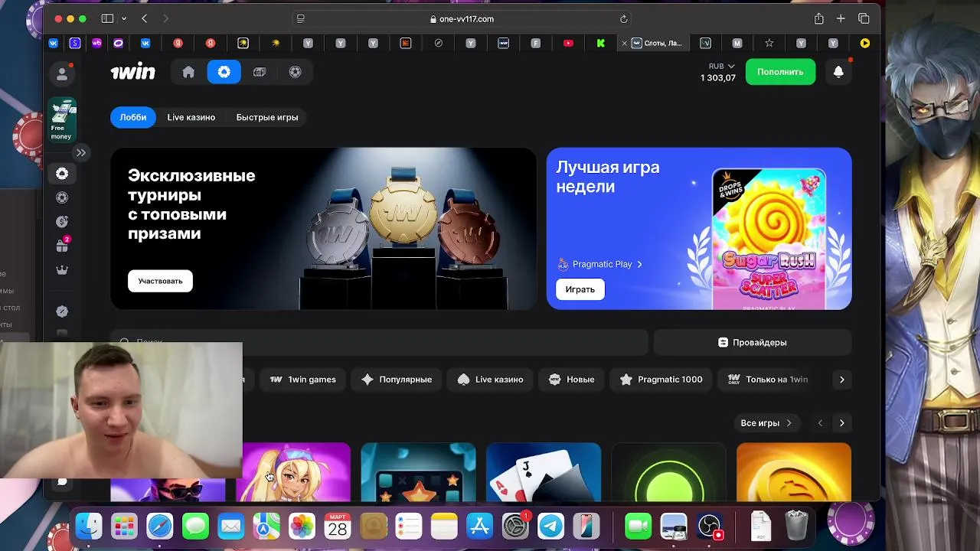Reload the page in Safari
980x551 pixels.
623,19
